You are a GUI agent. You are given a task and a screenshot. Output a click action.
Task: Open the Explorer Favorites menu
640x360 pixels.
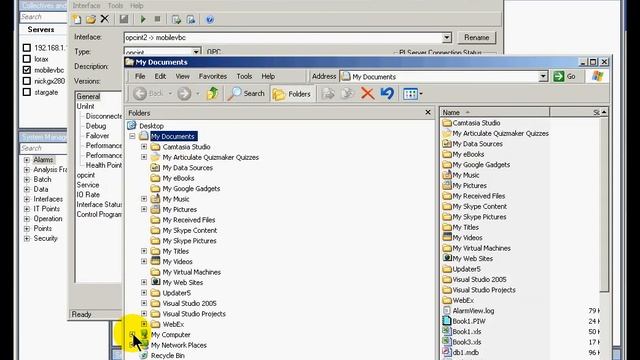(213, 76)
